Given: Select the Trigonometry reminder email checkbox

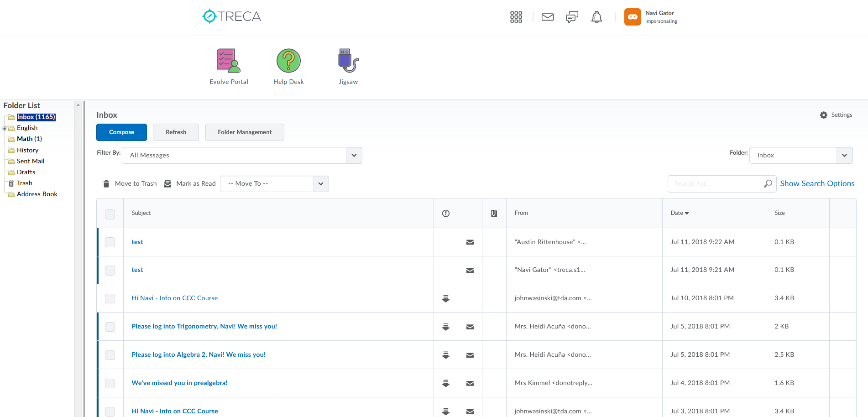Looking at the screenshot, I should (x=110, y=327).
